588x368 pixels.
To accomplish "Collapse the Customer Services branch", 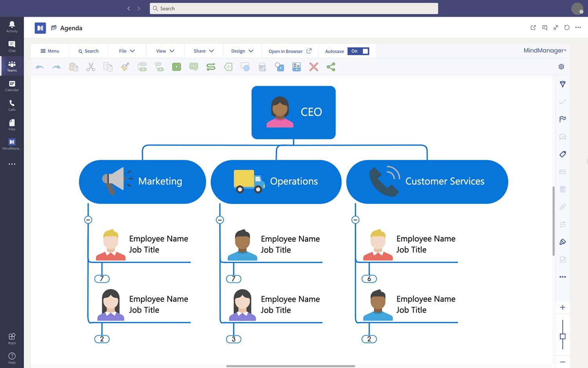I will (355, 220).
